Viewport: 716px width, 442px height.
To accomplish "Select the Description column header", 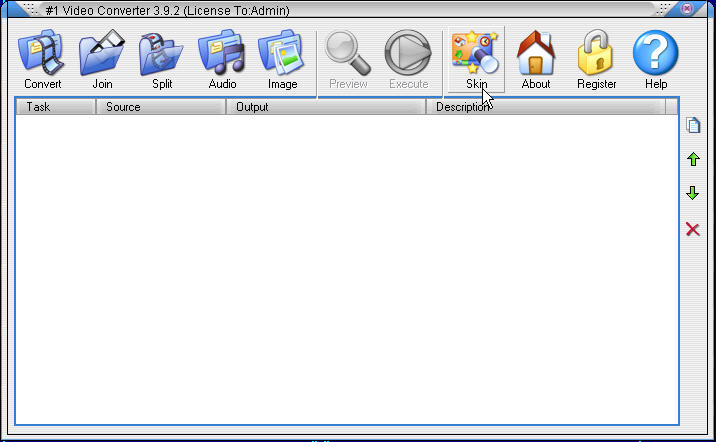I will (x=550, y=106).
